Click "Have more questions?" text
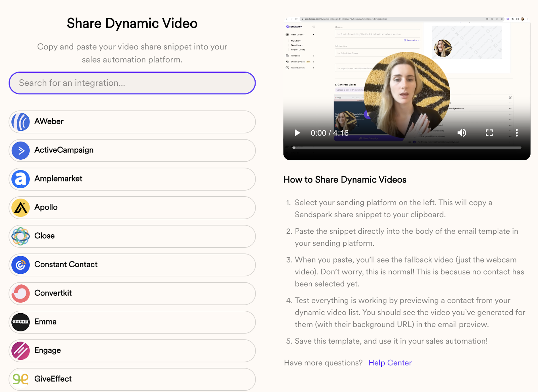The width and height of the screenshot is (538, 392). point(323,363)
